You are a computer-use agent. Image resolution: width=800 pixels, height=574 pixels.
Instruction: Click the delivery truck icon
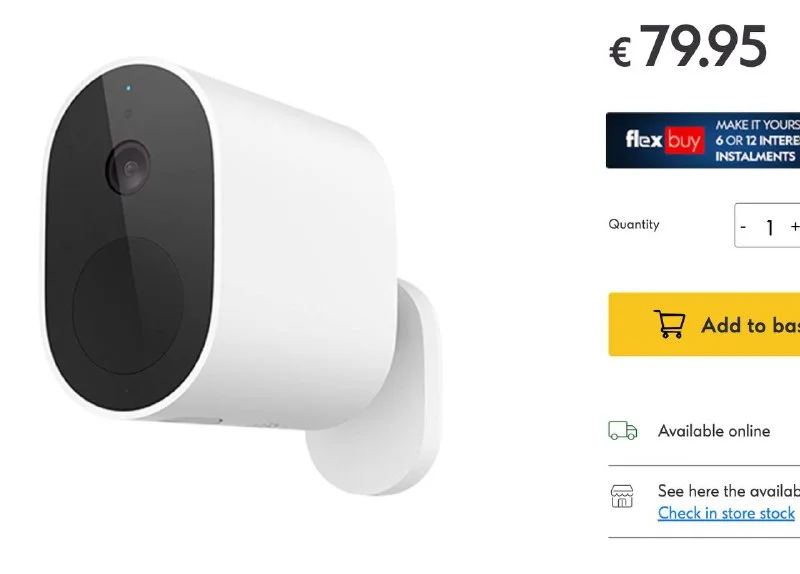622,430
